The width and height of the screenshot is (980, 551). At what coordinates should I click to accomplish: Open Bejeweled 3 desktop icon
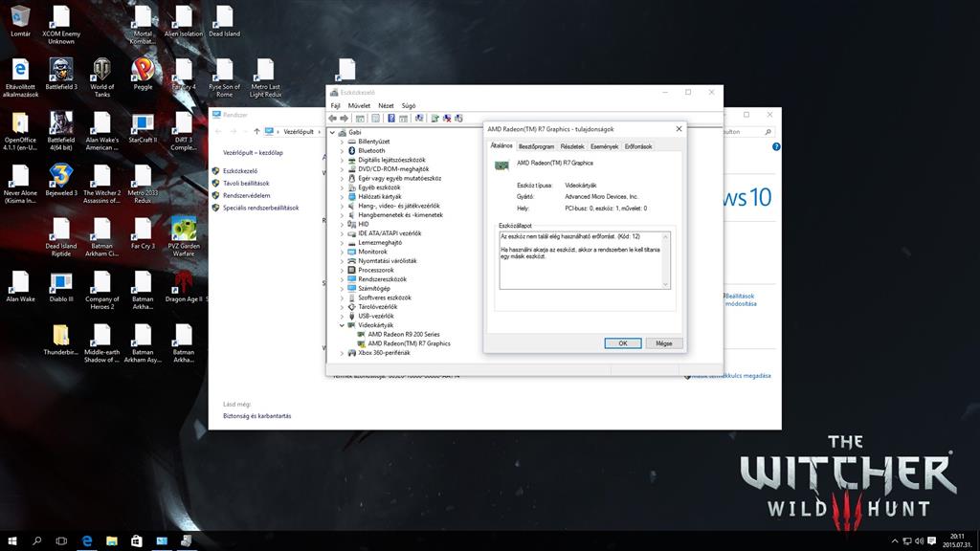tap(61, 181)
